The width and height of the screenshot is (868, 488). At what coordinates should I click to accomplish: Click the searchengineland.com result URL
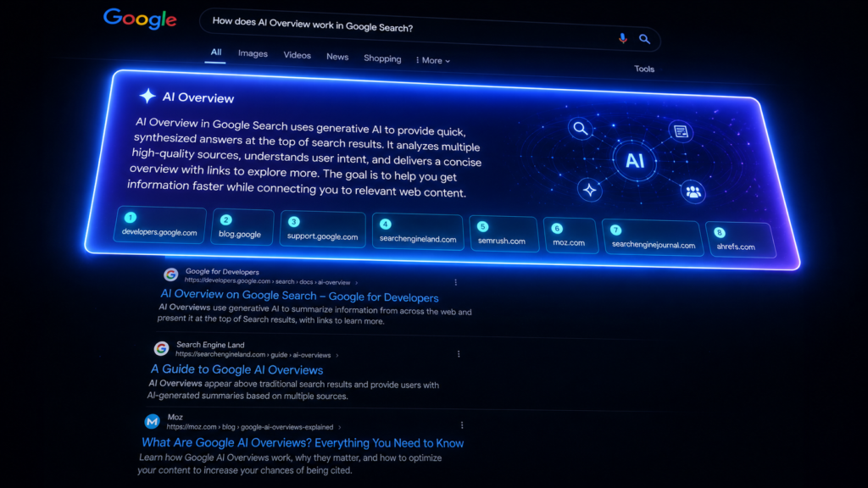[x=253, y=355]
